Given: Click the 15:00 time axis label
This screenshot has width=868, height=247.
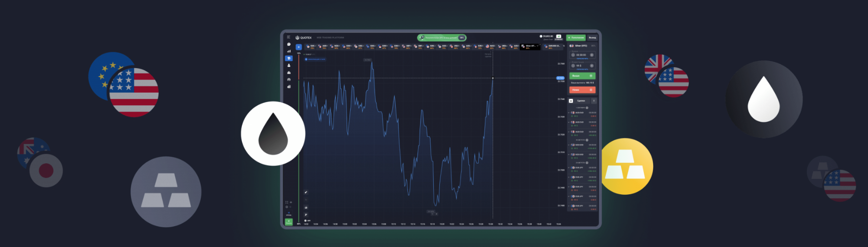Looking at the screenshot, I should 345,224.
